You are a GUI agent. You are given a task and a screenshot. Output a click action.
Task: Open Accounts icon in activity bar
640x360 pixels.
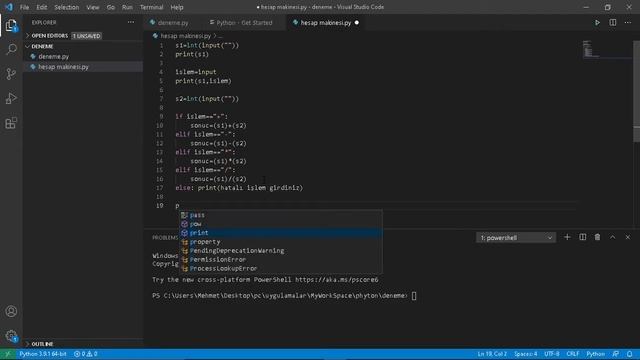pos(11,311)
